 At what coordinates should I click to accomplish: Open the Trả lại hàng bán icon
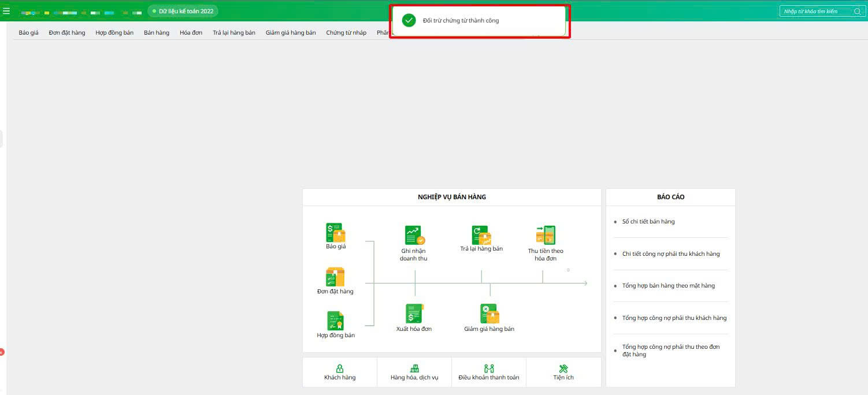point(481,235)
